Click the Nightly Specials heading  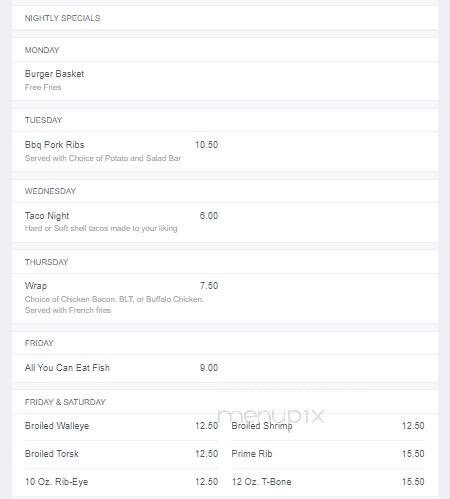[x=62, y=18]
